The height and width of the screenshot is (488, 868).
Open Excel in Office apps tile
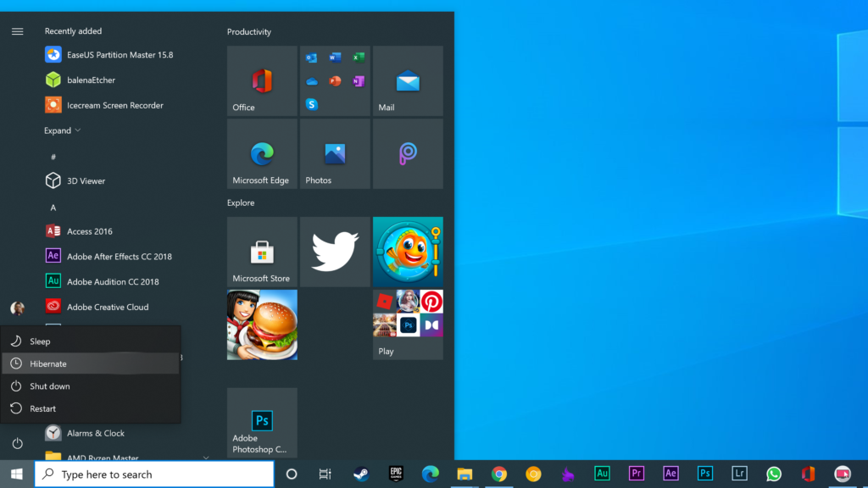click(359, 58)
